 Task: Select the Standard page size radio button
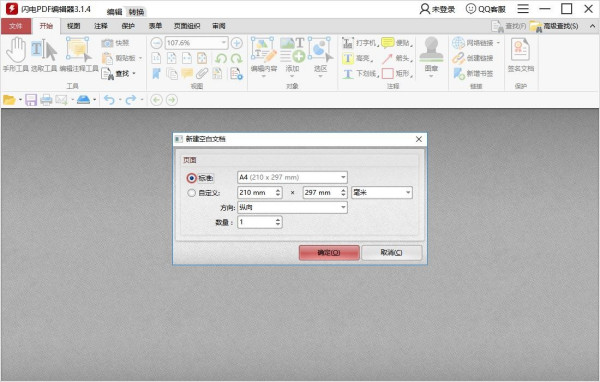pyautogui.click(x=192, y=178)
